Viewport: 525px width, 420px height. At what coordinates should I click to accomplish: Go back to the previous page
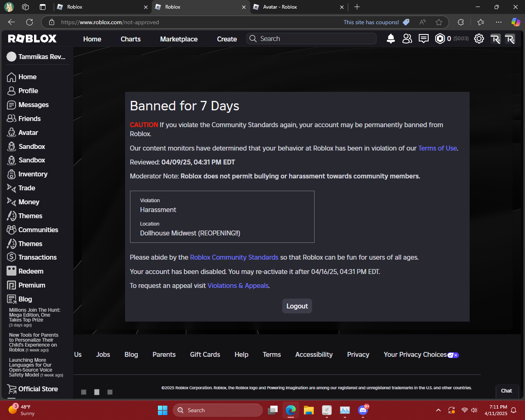click(x=11, y=22)
